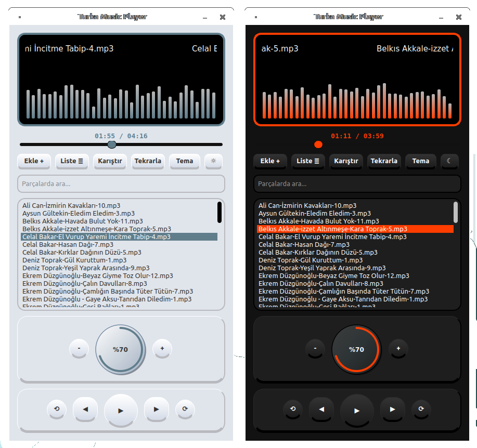Viewport: 477px width, 448px height.
Task: Click forward seek icon in dark player
Action: click(421, 409)
